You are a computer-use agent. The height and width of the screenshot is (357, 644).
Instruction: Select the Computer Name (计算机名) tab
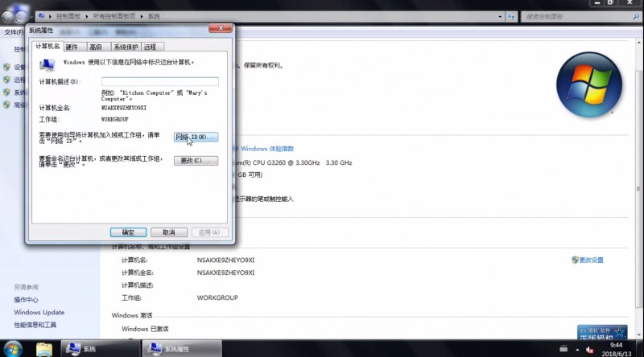pos(47,47)
